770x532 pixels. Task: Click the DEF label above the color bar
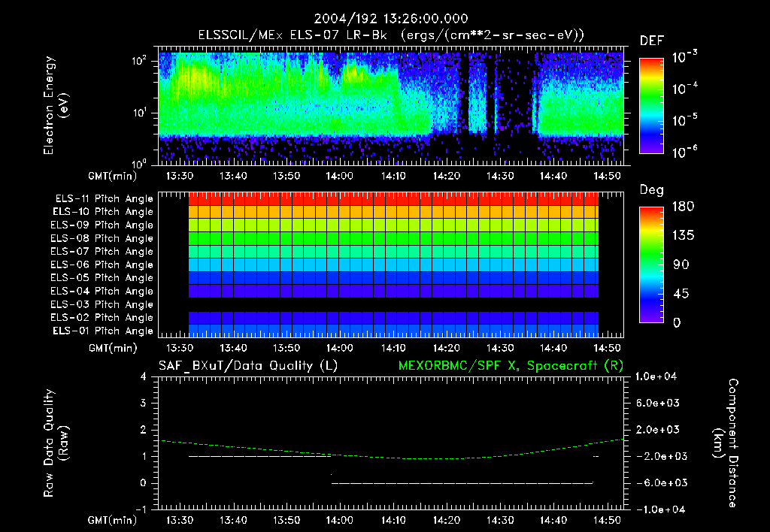point(651,41)
